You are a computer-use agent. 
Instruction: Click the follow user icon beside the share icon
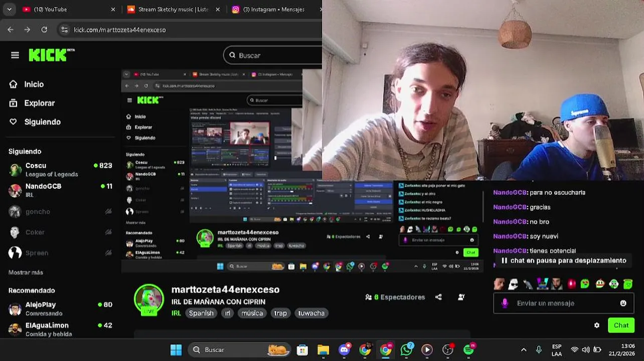pyautogui.click(x=461, y=297)
